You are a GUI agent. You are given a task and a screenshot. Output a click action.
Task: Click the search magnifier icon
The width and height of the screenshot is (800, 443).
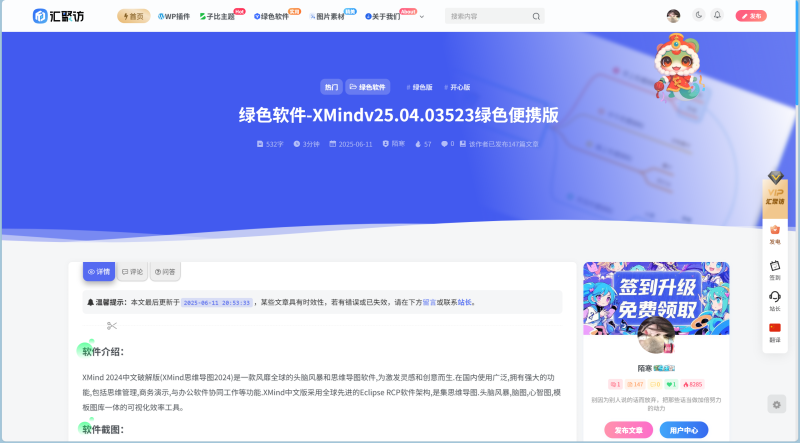click(536, 16)
